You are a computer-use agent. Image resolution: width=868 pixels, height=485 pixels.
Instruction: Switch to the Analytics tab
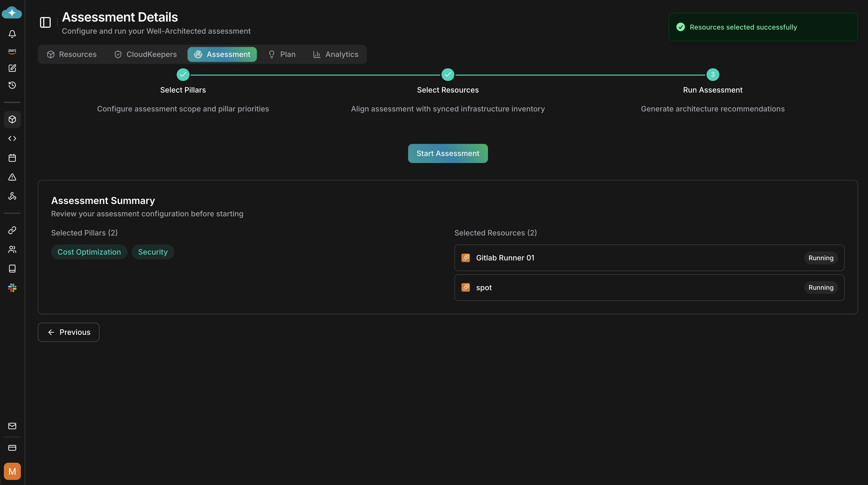point(336,54)
